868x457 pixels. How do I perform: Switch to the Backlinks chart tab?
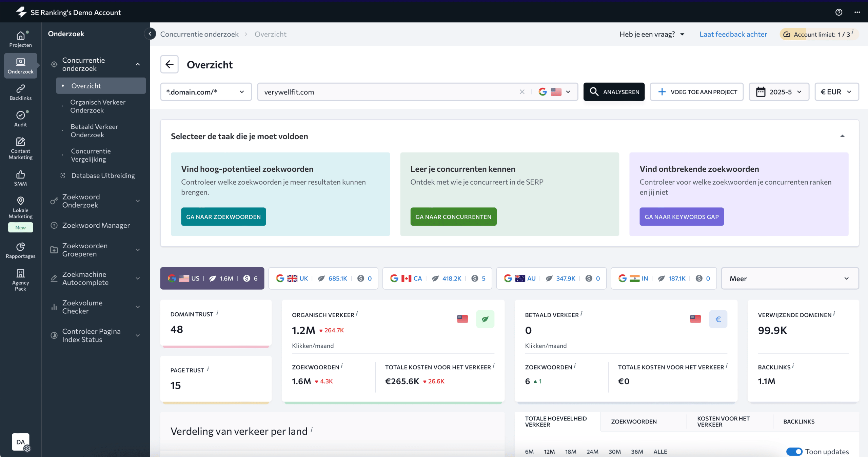[798, 421]
